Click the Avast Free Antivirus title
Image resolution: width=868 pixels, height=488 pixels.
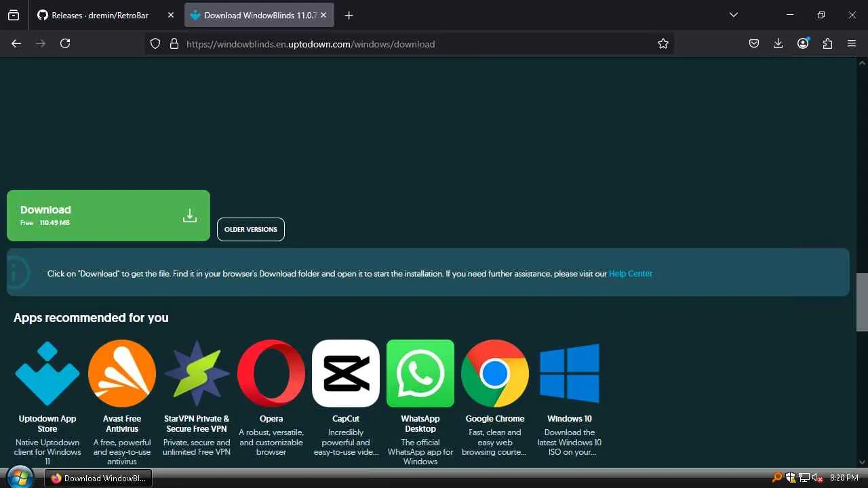122,424
